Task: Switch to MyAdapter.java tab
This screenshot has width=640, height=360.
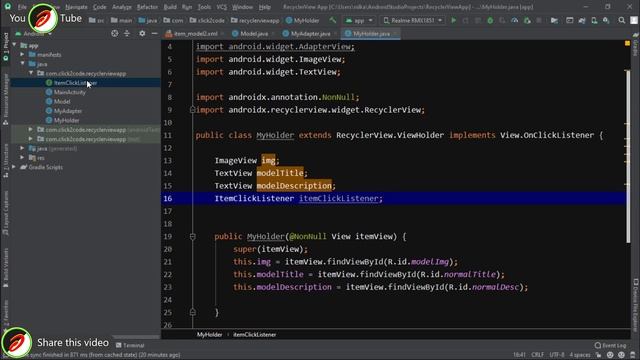Action: click(x=310, y=33)
